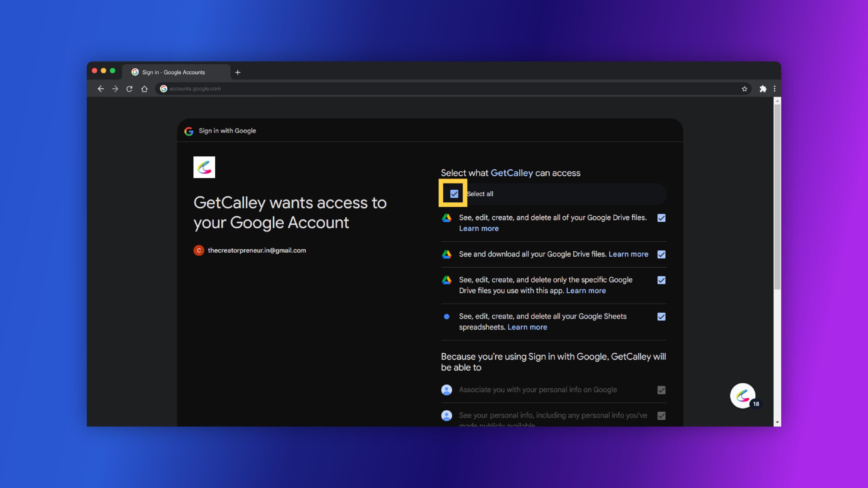Open the browser home page icon

coord(144,89)
